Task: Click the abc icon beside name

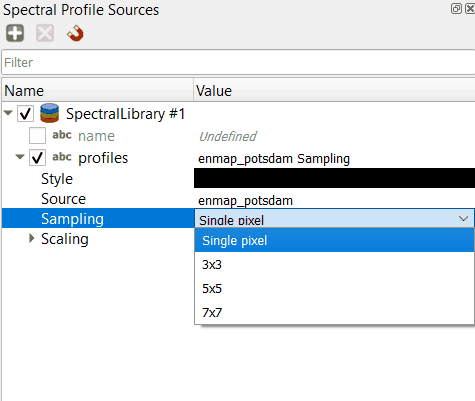Action: [62, 135]
